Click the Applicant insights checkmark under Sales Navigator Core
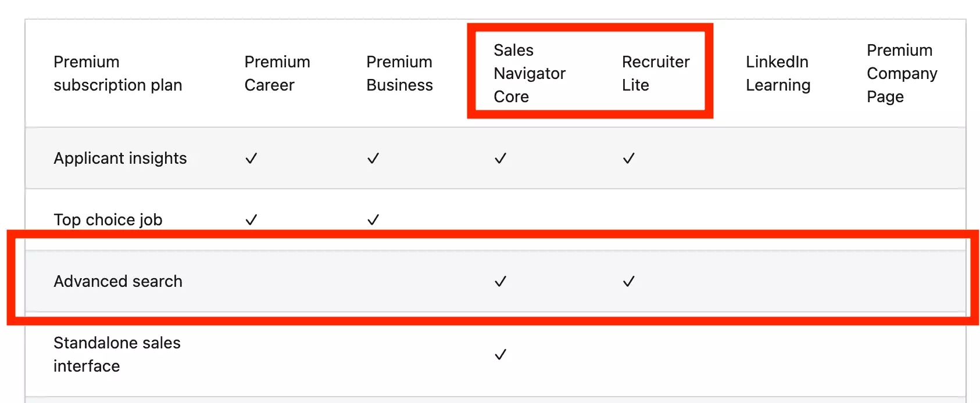The width and height of the screenshot is (980, 403). [500, 159]
